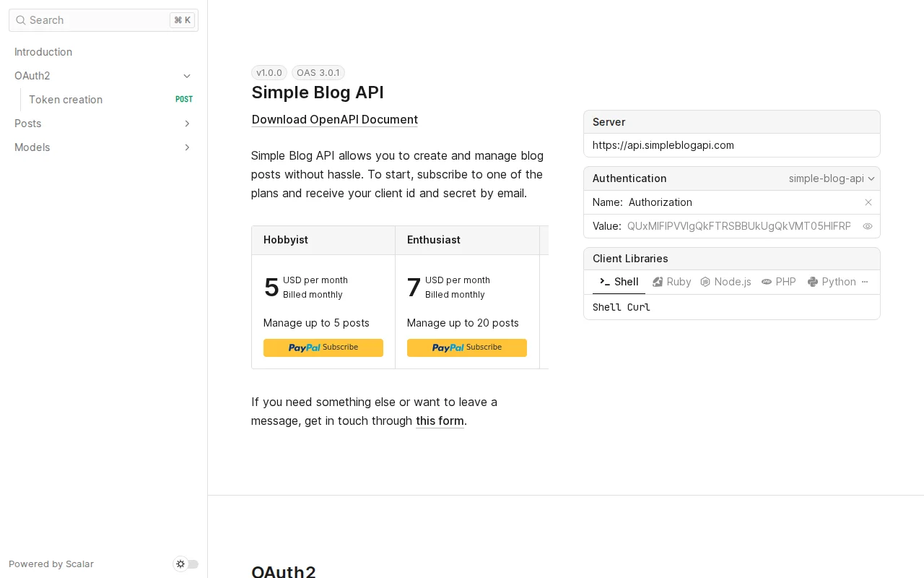The width and height of the screenshot is (924, 578).
Task: Select the Python client library tab
Action: [832, 282]
